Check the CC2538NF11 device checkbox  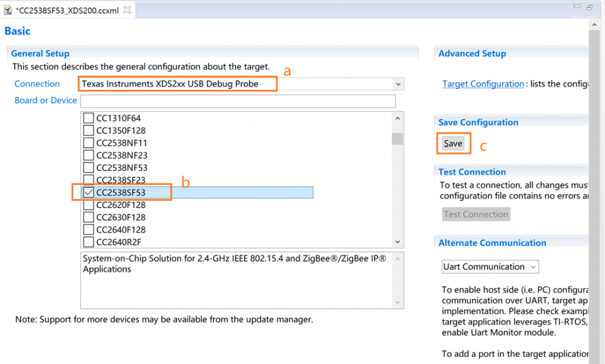point(89,142)
